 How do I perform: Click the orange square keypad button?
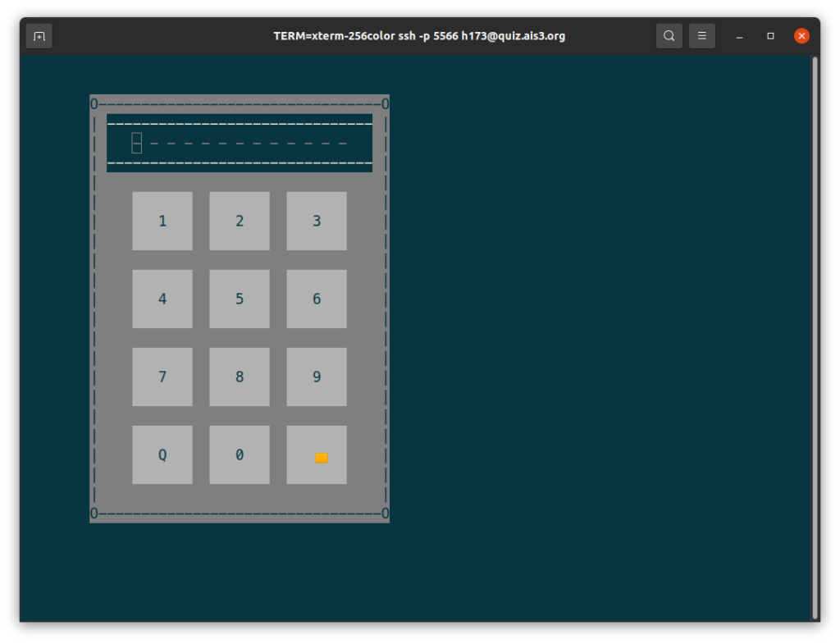point(317,454)
